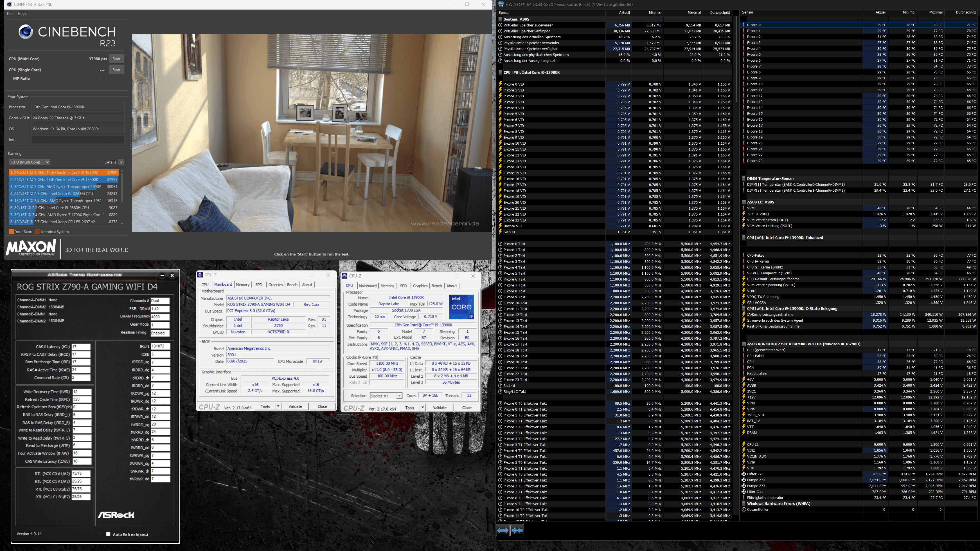Open the About tab in the Processor CPU-Z window

[452, 286]
